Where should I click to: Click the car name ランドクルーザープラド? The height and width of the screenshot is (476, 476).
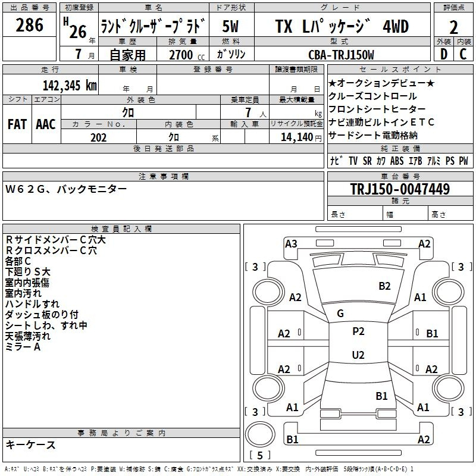click(154, 26)
